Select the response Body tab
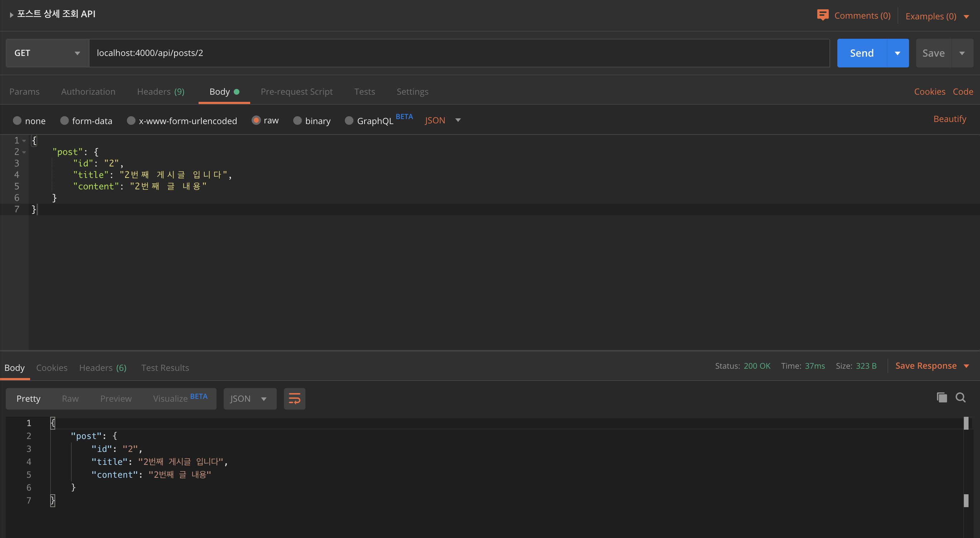 (x=14, y=367)
